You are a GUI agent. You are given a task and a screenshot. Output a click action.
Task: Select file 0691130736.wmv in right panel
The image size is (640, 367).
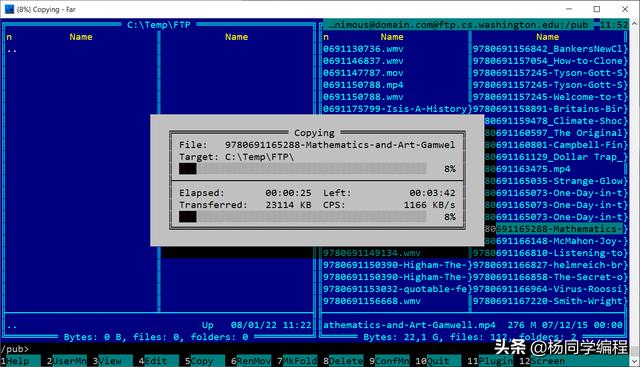(x=363, y=49)
